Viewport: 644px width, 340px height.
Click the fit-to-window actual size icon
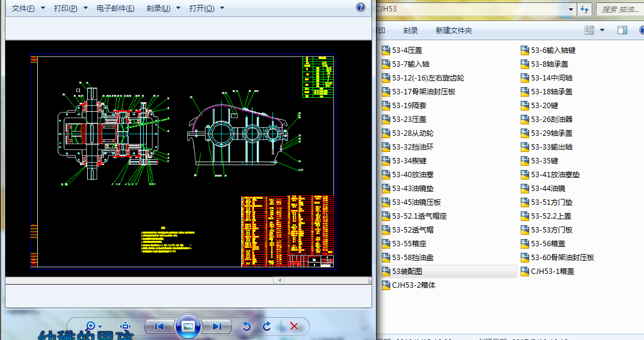click(126, 326)
